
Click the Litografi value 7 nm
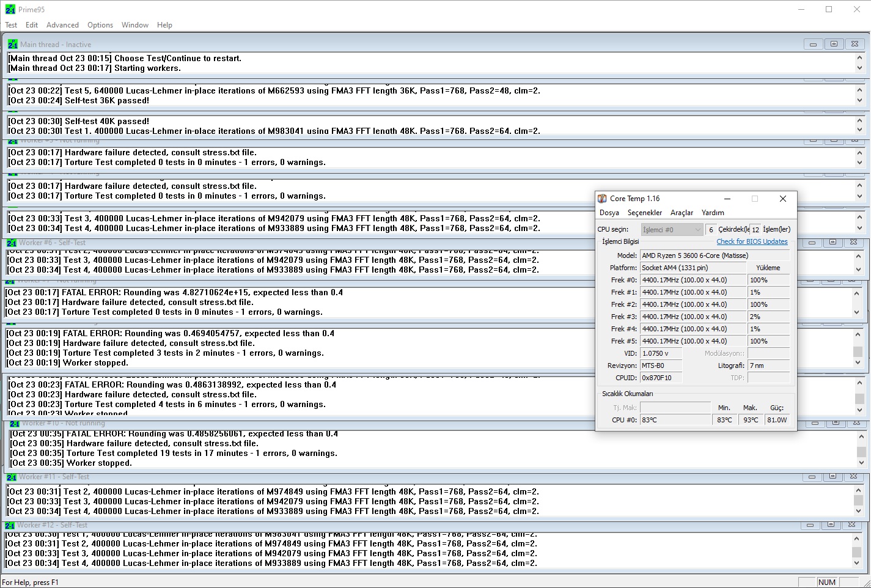[769, 366]
